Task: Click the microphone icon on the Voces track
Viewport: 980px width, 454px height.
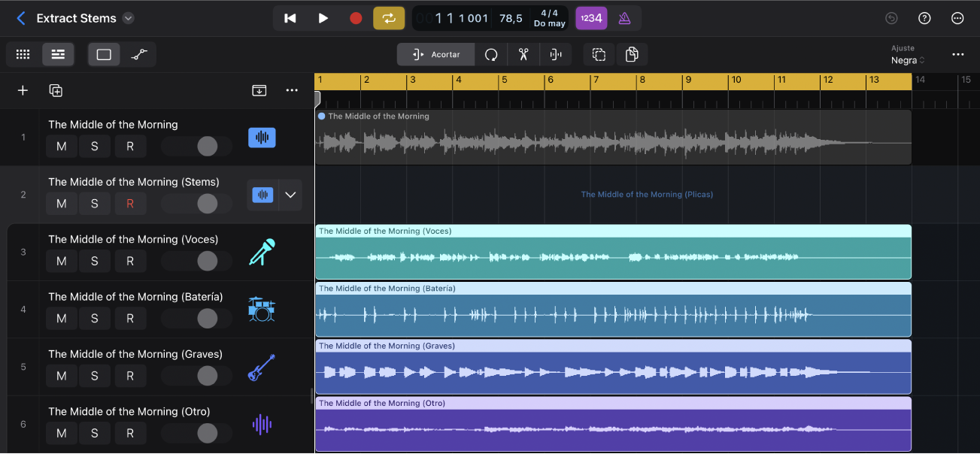Action: [261, 252]
